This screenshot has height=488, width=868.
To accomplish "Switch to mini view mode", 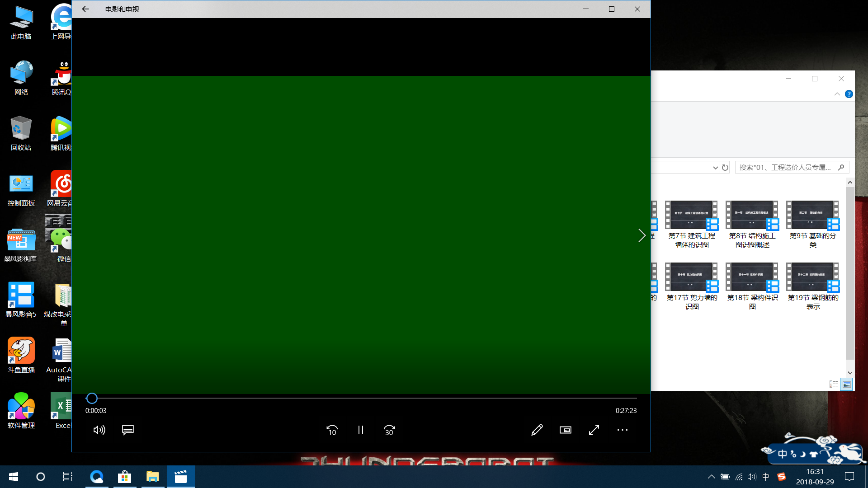I will click(566, 430).
